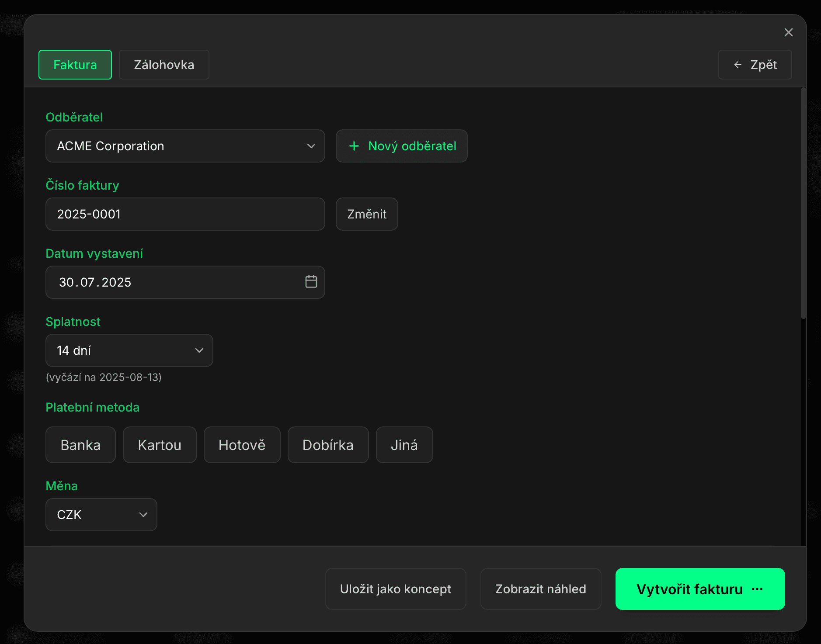Switch to the Faktura tab
Image resolution: width=821 pixels, height=644 pixels.
pos(75,65)
